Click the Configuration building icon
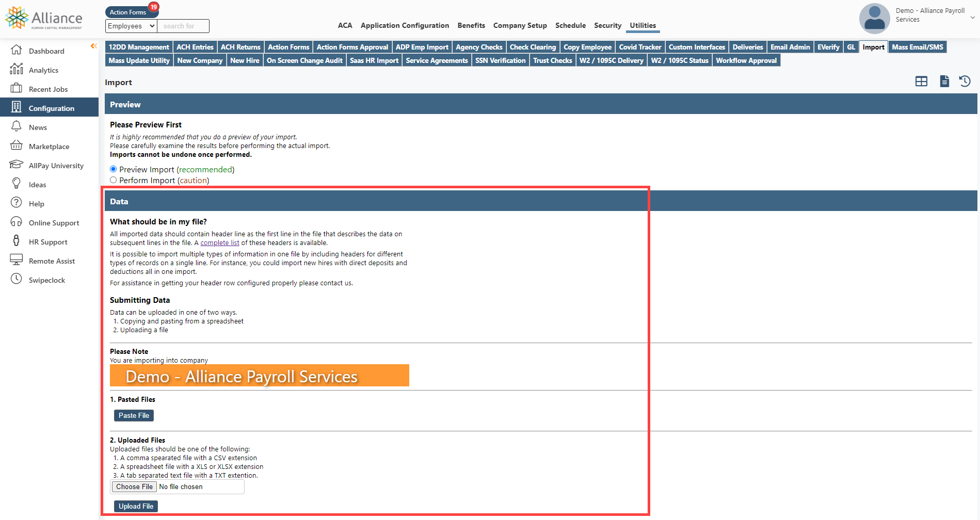980x520 pixels. point(17,107)
